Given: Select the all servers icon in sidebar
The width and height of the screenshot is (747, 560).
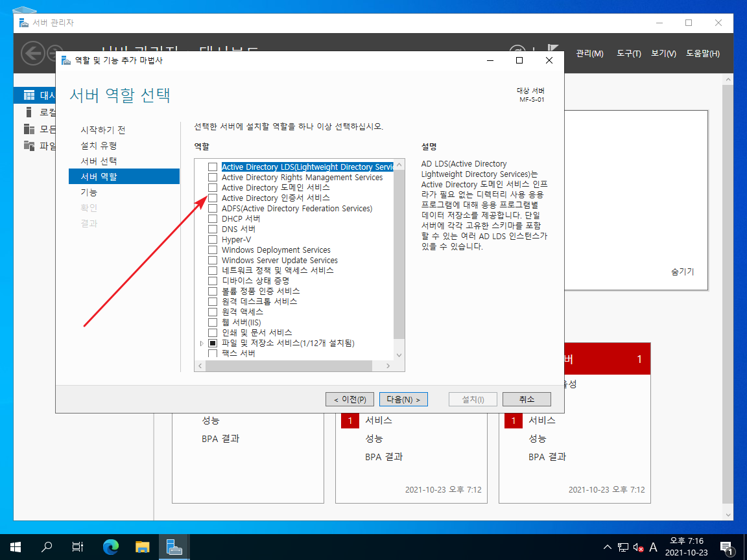Looking at the screenshot, I should click(x=29, y=129).
